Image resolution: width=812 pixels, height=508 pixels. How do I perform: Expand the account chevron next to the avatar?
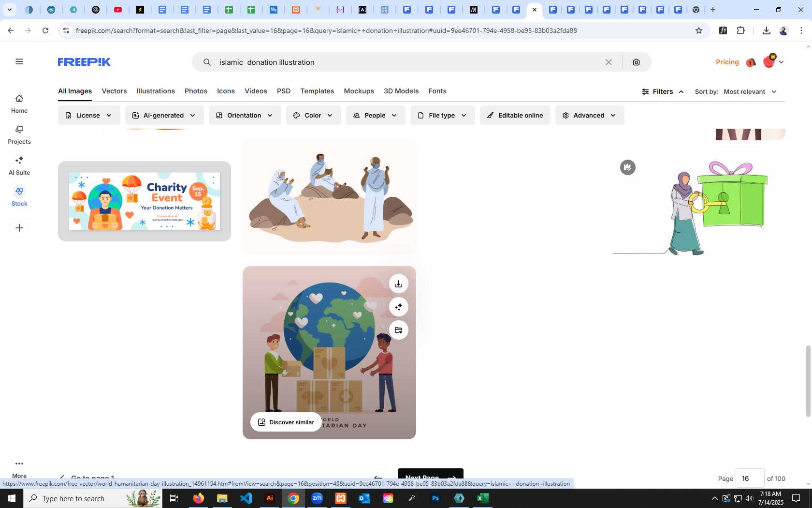coord(781,62)
